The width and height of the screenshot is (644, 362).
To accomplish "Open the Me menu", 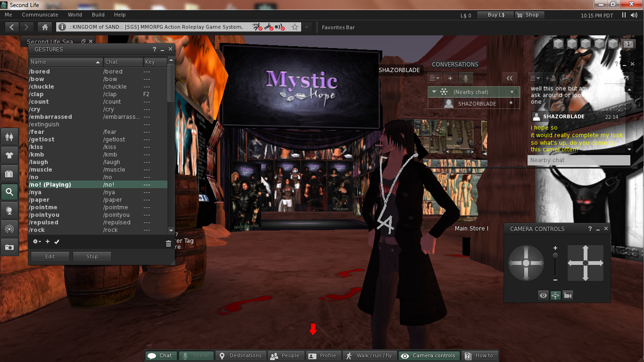I will point(8,15).
